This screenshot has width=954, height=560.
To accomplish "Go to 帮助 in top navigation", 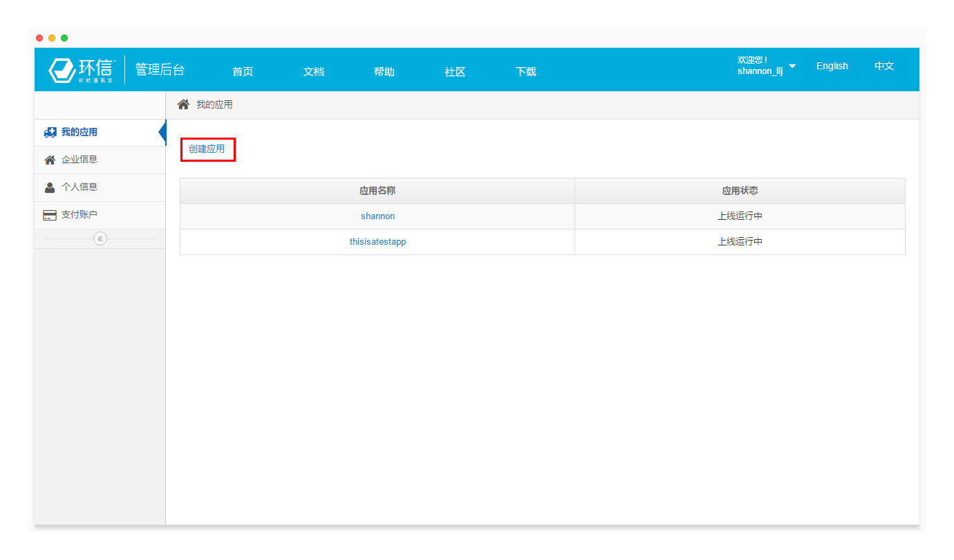I will point(384,71).
